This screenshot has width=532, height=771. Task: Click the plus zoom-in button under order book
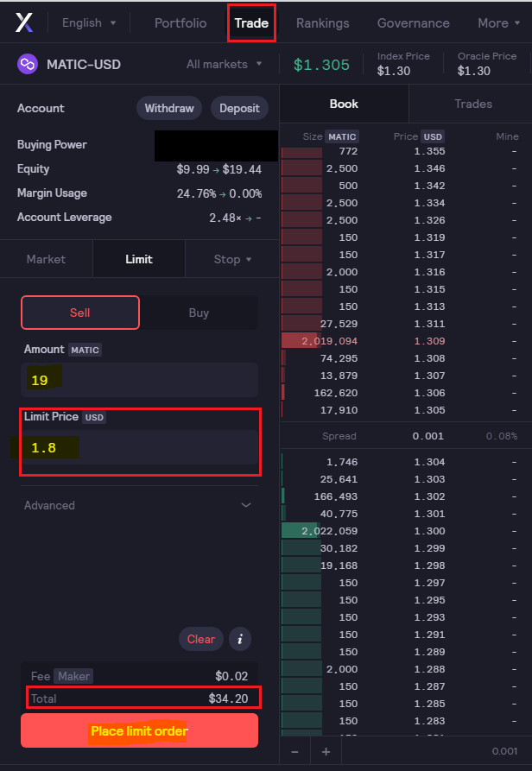coord(326,751)
